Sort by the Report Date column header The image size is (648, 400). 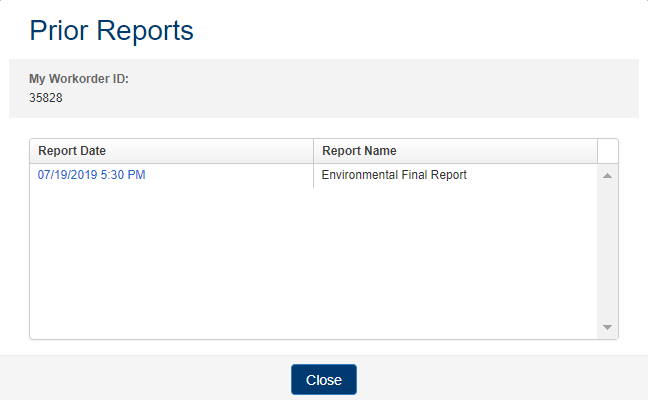coord(72,151)
